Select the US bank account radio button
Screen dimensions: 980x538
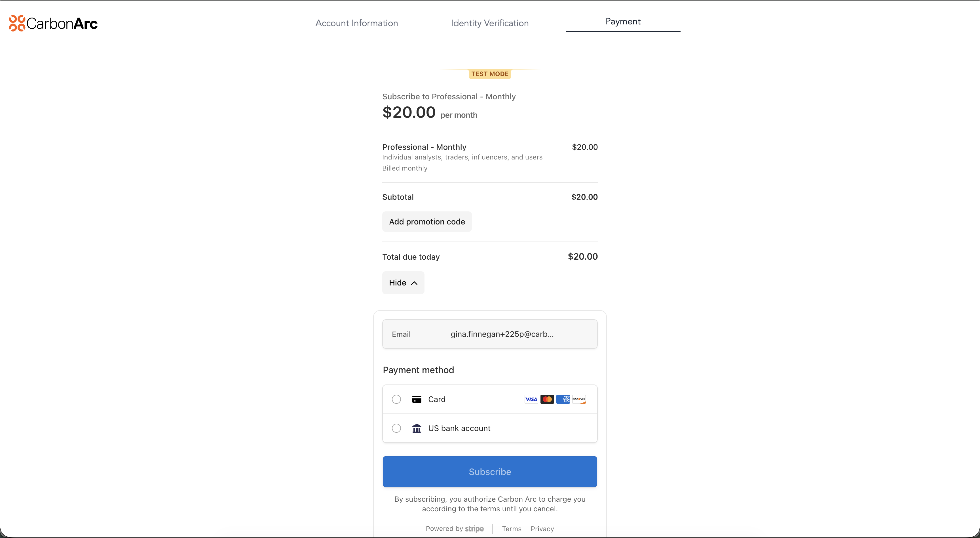click(396, 428)
